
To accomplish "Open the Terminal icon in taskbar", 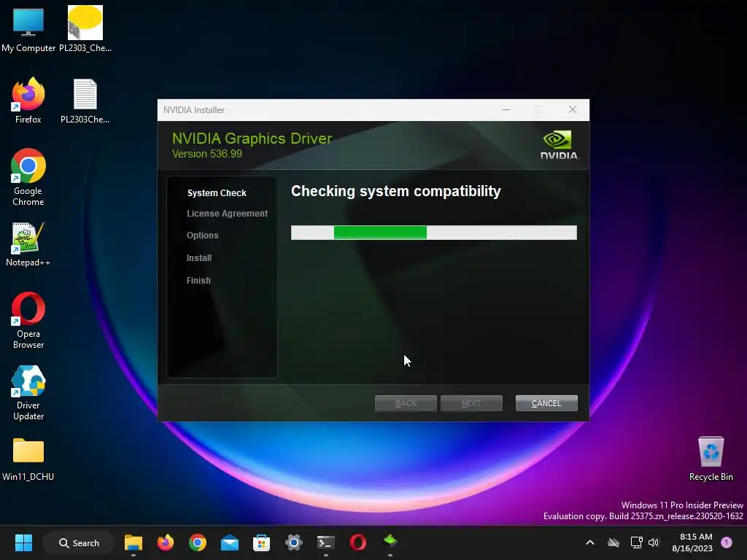I will (x=326, y=542).
